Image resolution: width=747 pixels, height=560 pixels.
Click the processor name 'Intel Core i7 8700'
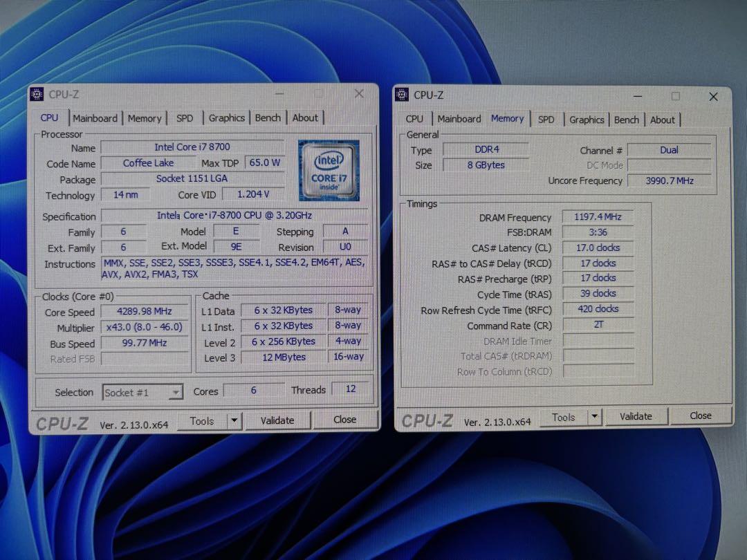[192, 147]
